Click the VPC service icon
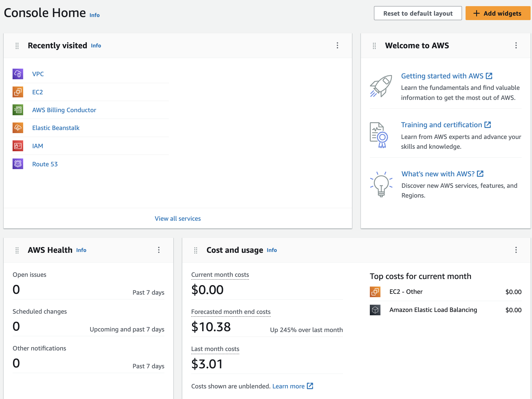Screen dimensions: 532x399 18,74
